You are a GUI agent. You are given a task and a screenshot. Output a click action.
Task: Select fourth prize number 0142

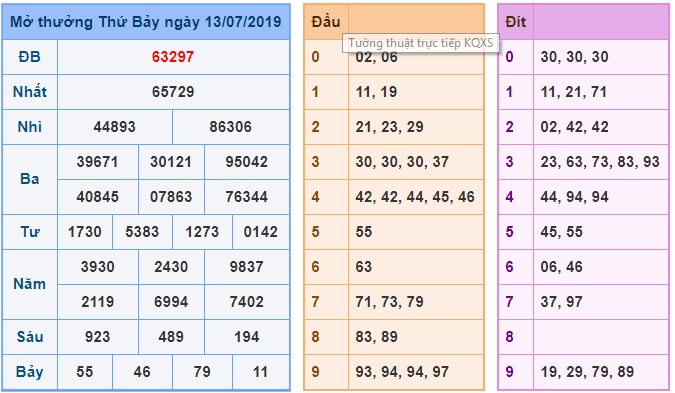coord(260,232)
